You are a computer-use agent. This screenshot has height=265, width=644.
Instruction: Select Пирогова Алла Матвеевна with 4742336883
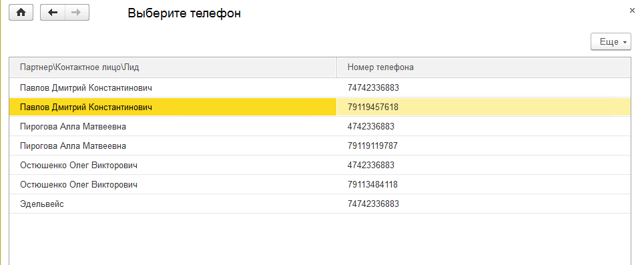point(320,127)
